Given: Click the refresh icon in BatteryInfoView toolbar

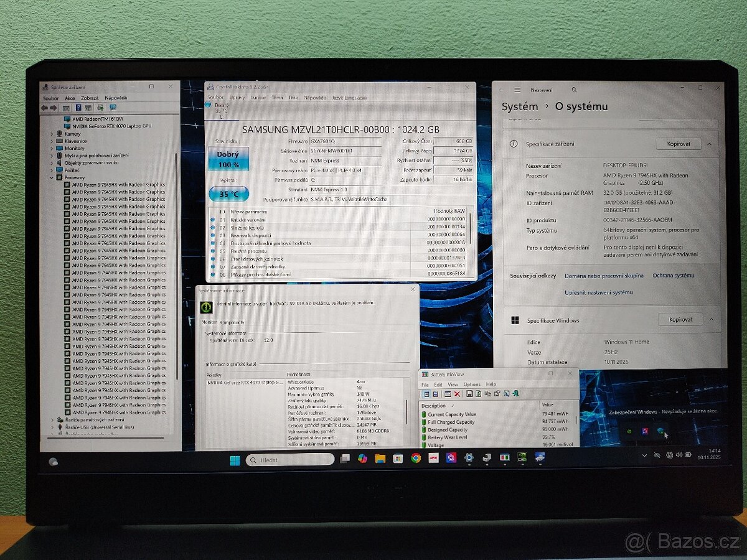Looking at the screenshot, I should (477, 394).
